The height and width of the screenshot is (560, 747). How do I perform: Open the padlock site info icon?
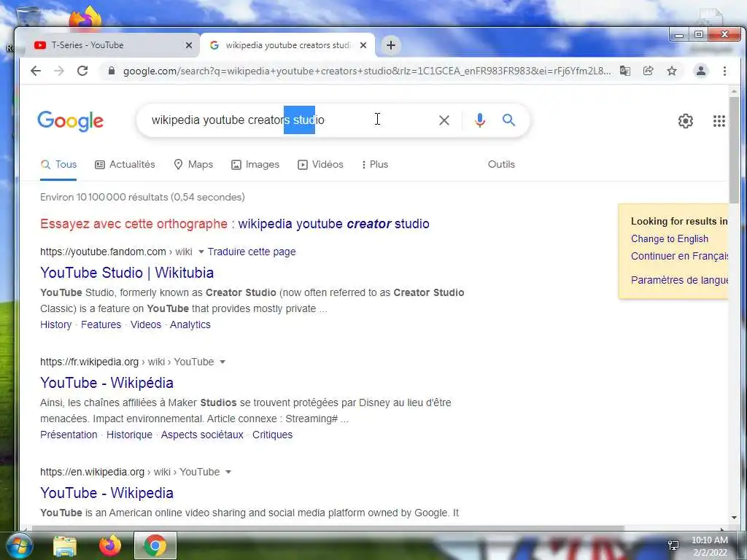112,71
